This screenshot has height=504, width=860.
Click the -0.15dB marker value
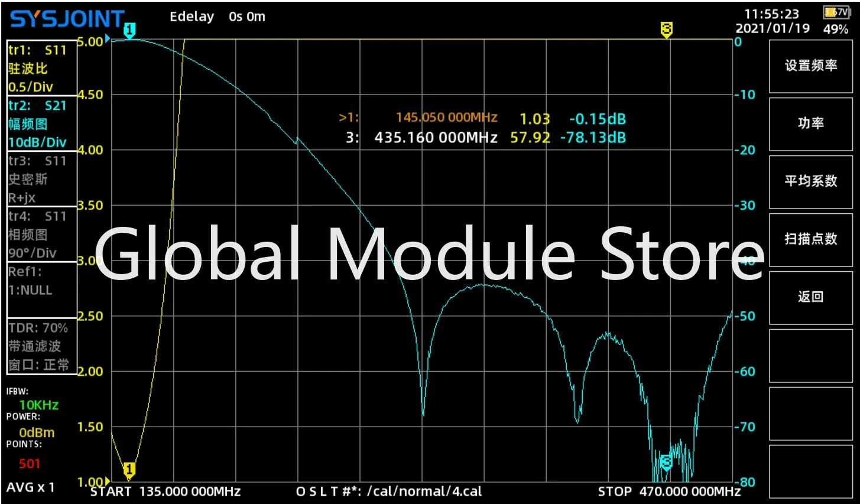coord(598,119)
